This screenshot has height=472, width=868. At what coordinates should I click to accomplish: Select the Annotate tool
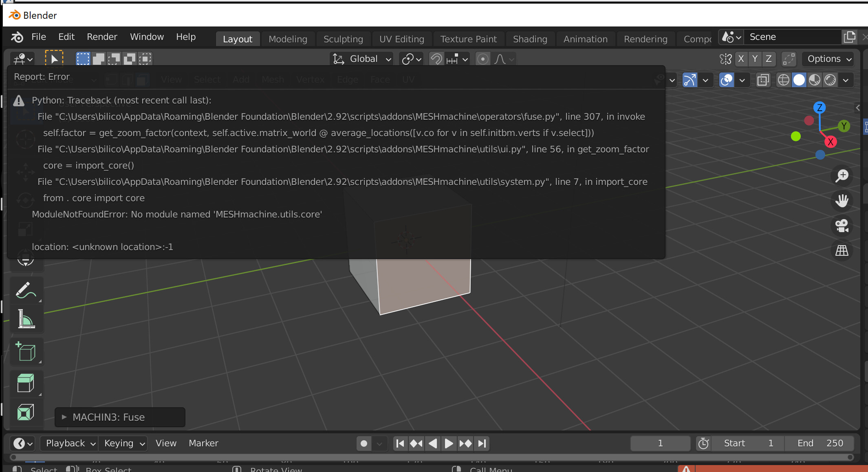26,290
